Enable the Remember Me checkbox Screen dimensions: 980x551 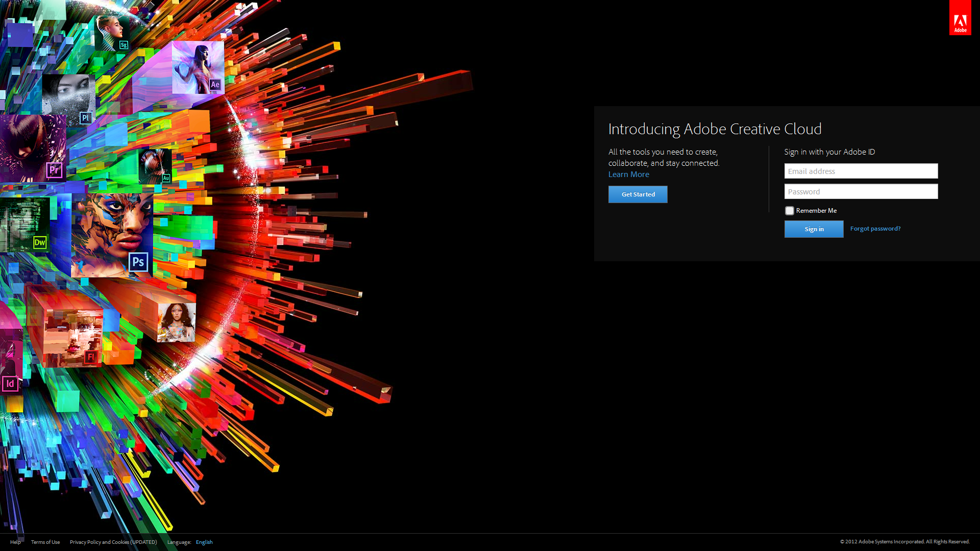(x=790, y=211)
